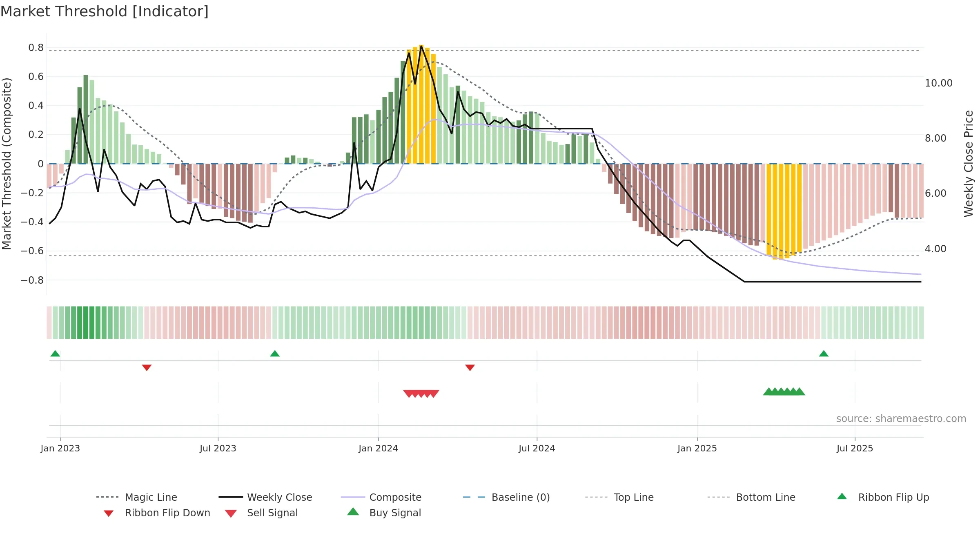Click the 0.4 tick on the left axis
The image size is (980, 551).
36,106
